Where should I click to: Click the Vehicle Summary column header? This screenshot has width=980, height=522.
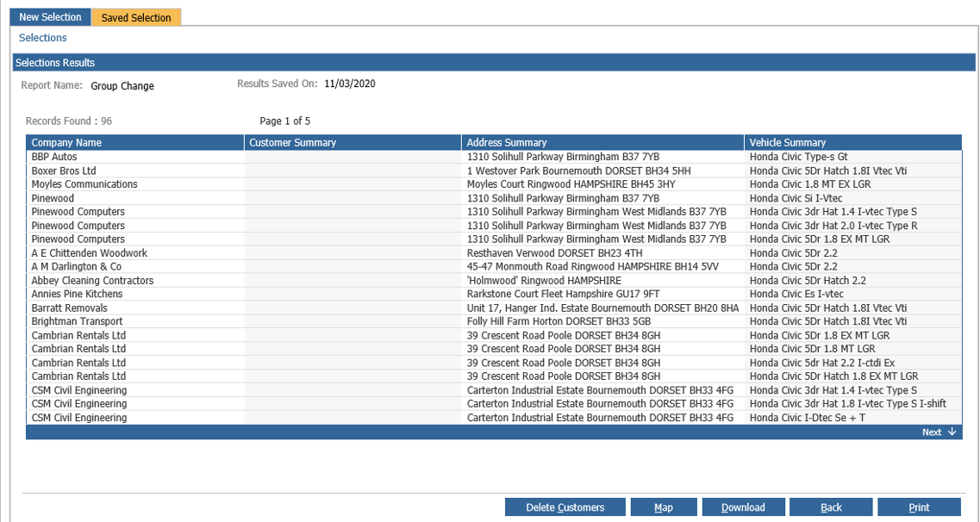[x=853, y=142]
